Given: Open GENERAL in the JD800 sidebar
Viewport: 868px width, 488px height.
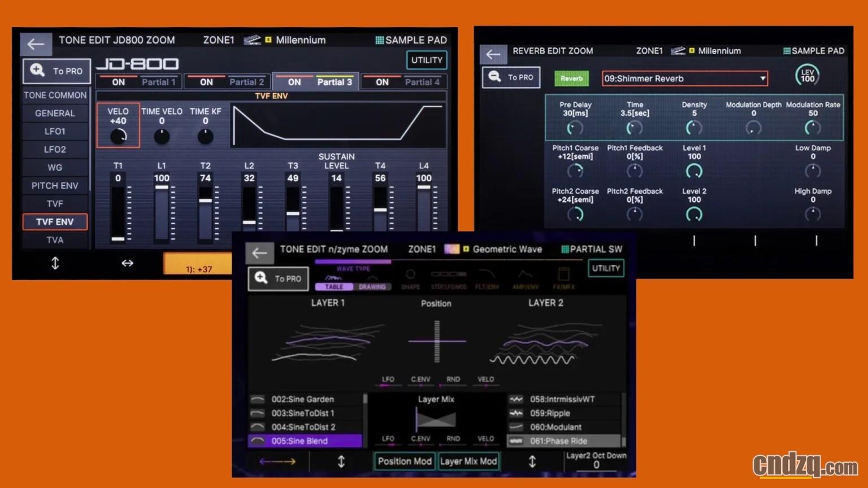Looking at the screenshot, I should click(55, 114).
